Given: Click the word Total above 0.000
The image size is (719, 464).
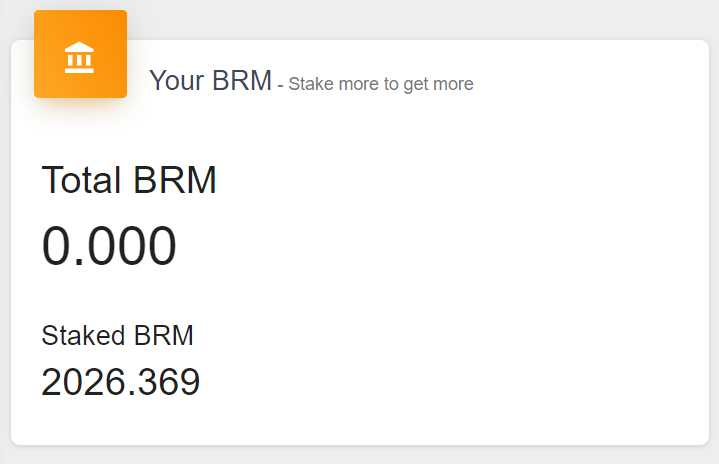Looking at the screenshot, I should point(81,180).
